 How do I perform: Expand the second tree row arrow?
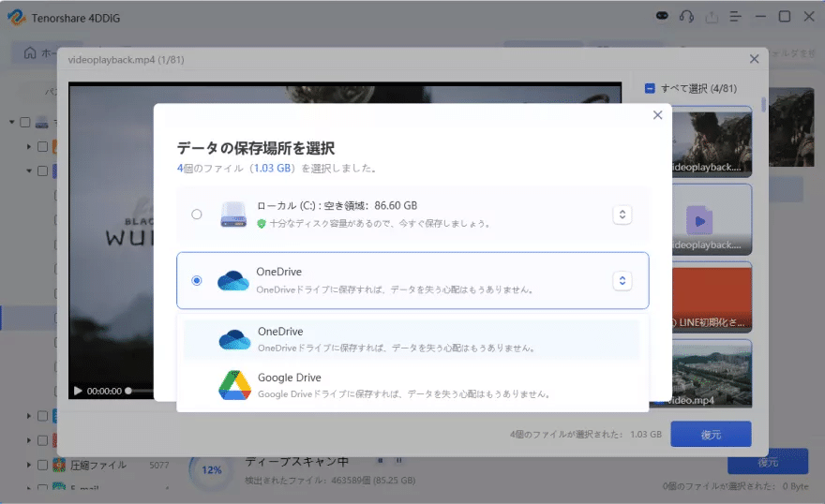pos(29,147)
